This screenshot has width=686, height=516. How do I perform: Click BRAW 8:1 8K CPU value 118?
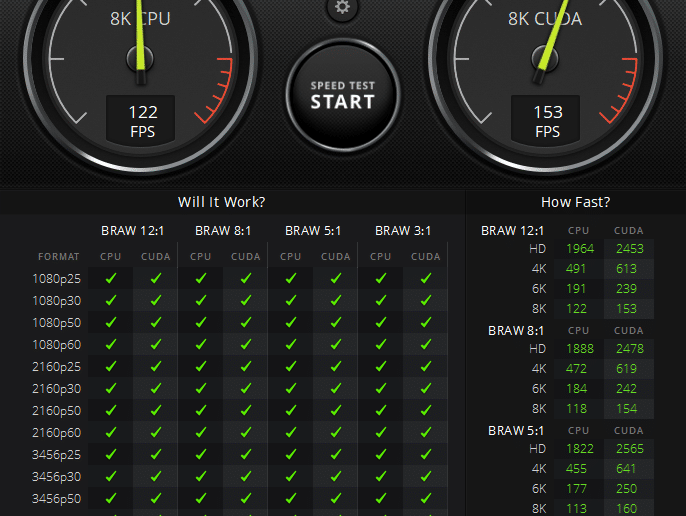(x=576, y=409)
